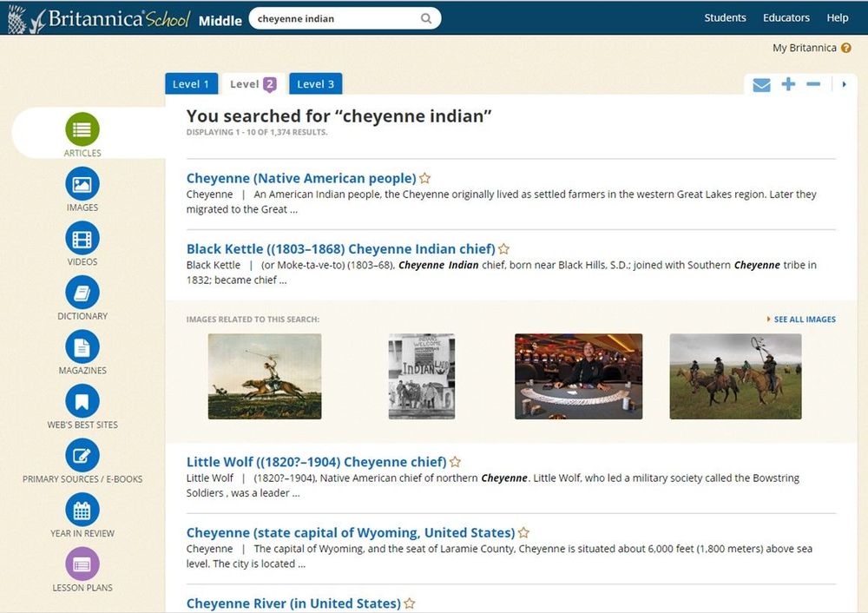Expand See All Images link
Screen dimensions: 868x613
pos(804,320)
